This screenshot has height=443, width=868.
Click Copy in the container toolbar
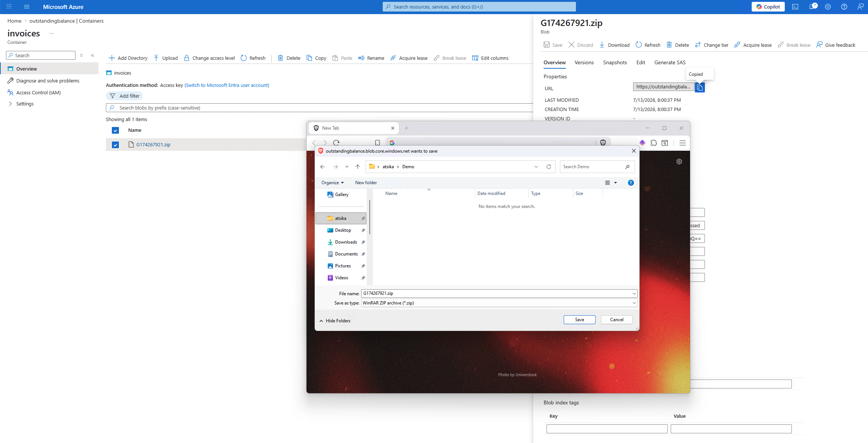click(316, 58)
